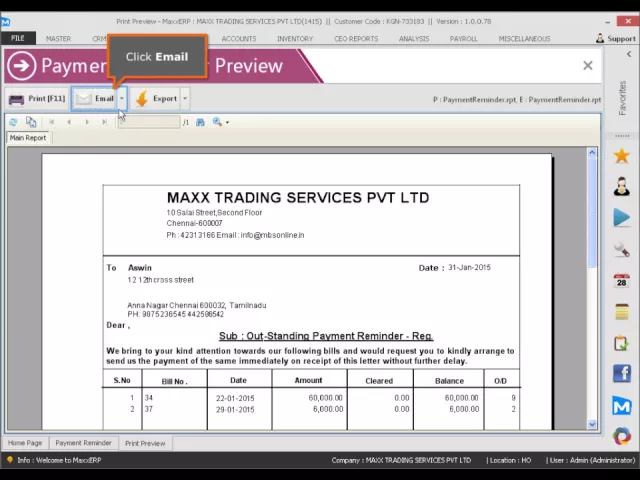Click the Email button
Viewport: 640px width, 480px height.
click(x=95, y=99)
